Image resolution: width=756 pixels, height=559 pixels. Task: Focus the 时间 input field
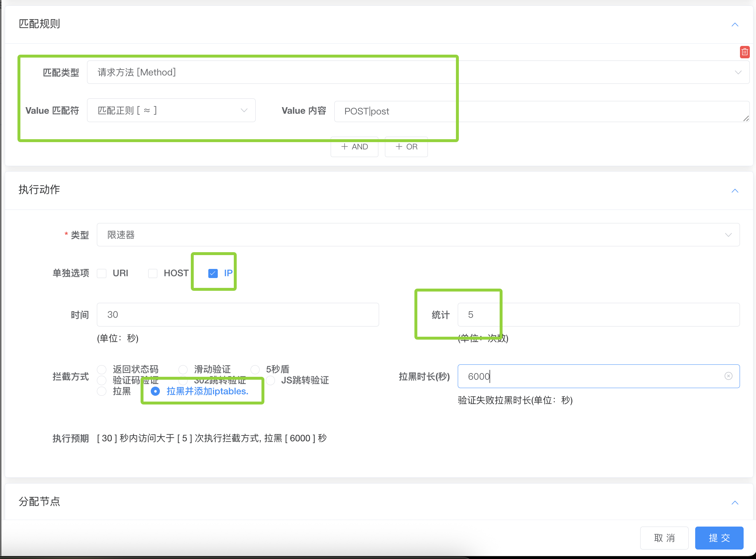pyautogui.click(x=238, y=314)
